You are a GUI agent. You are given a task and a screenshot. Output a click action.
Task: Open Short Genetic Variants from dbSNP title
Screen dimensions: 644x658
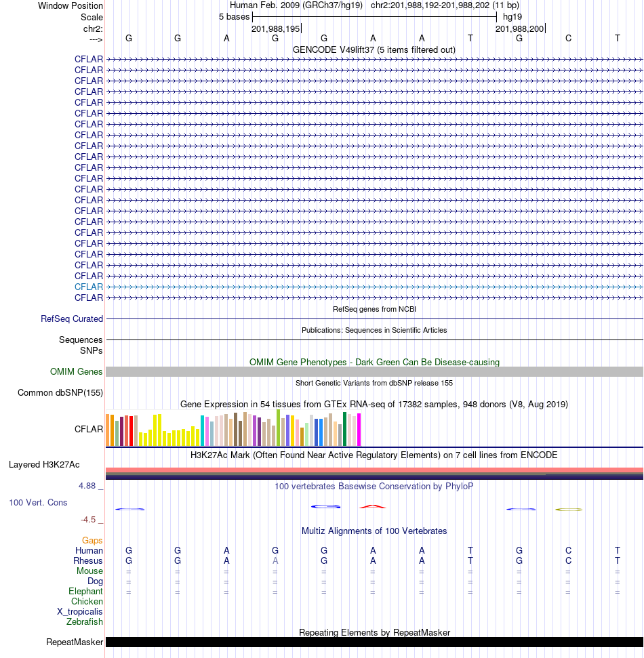point(374,383)
